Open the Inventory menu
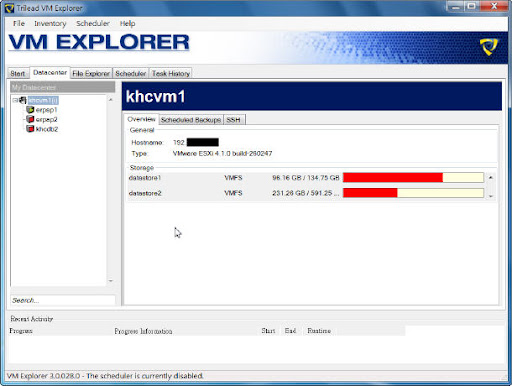This screenshot has height=386, width=512. tap(50, 24)
